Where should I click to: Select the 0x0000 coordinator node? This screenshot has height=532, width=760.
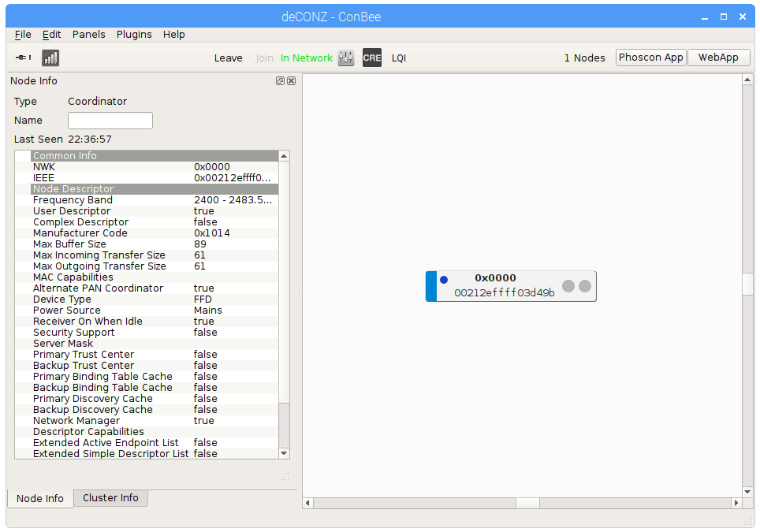(x=511, y=286)
